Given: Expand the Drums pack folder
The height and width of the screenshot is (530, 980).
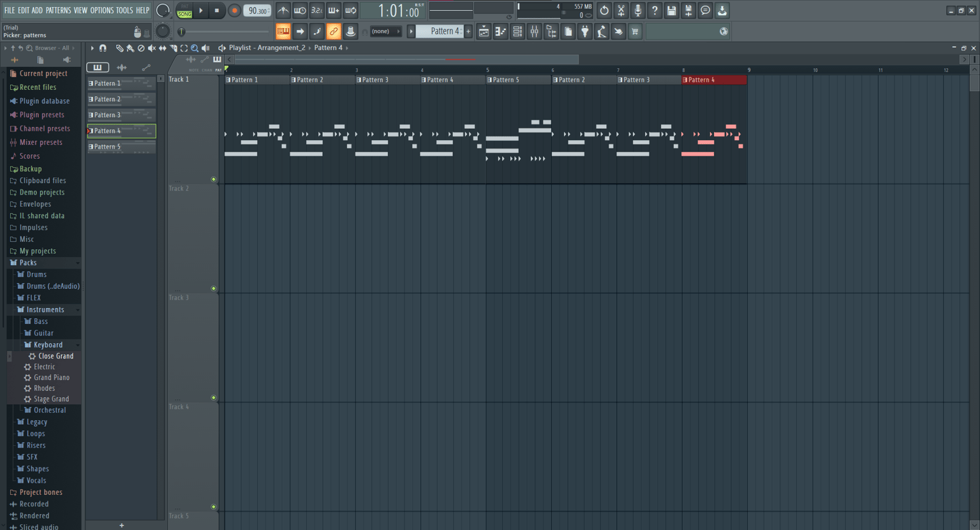Looking at the screenshot, I should [36, 274].
